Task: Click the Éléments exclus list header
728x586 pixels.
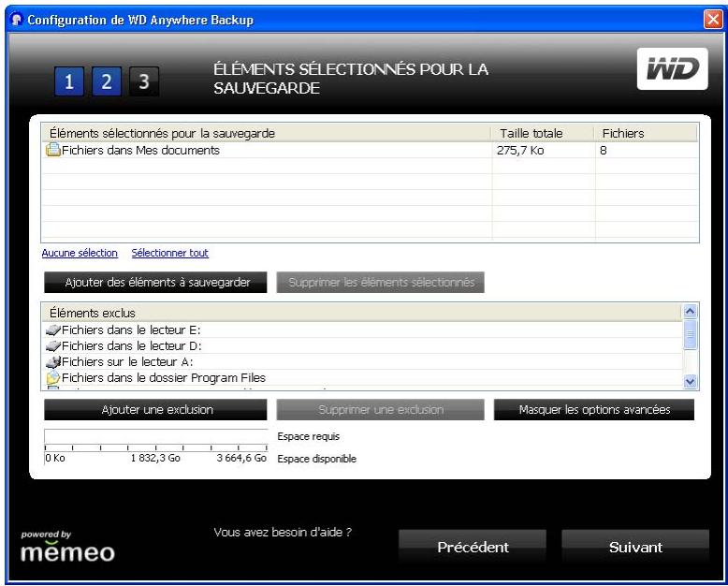Action: pos(362,313)
